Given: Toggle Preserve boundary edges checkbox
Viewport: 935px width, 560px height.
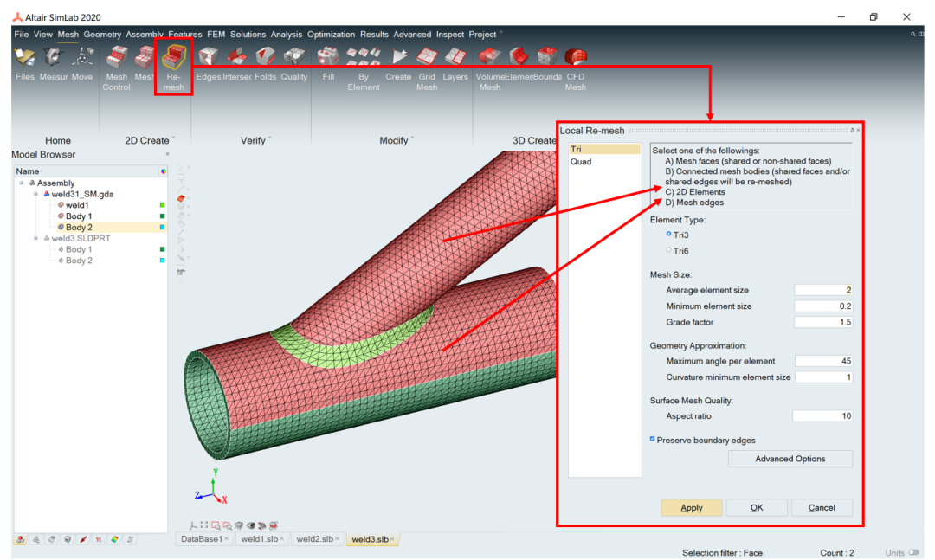Looking at the screenshot, I should click(x=653, y=440).
